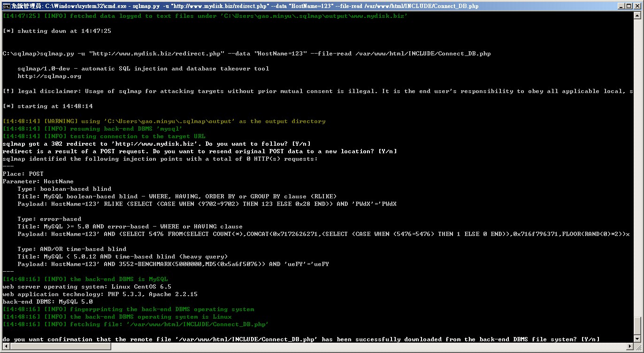Click the vertical scrollbar thumb near the bottom

tap(637, 325)
